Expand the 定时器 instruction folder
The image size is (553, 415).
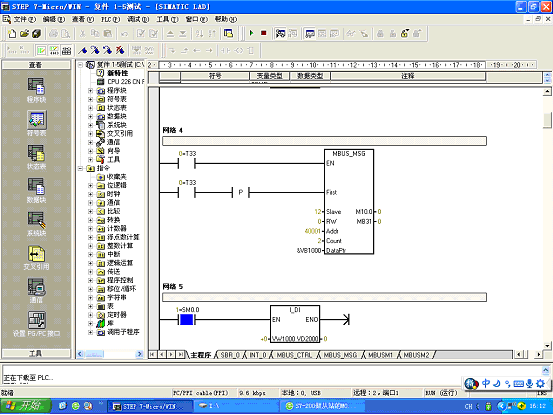coord(91,315)
